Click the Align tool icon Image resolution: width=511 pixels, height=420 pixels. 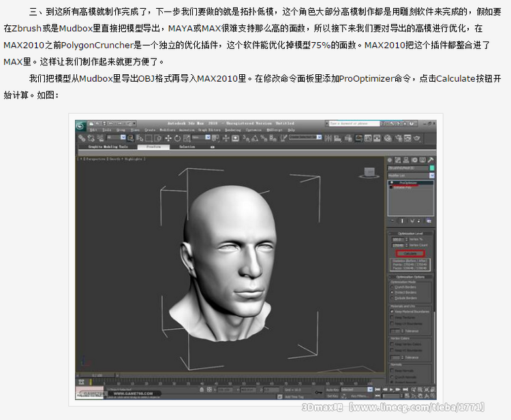click(338, 138)
